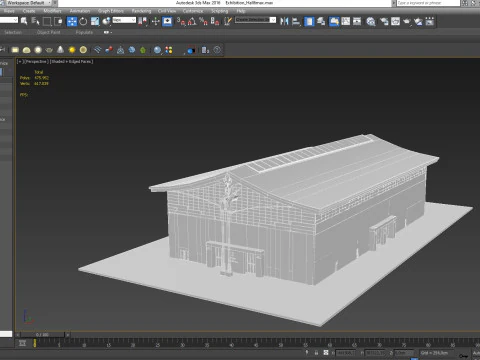Screen dimensions: 480x360
Task: Step time slider backward arrow
Action: (18, 334)
